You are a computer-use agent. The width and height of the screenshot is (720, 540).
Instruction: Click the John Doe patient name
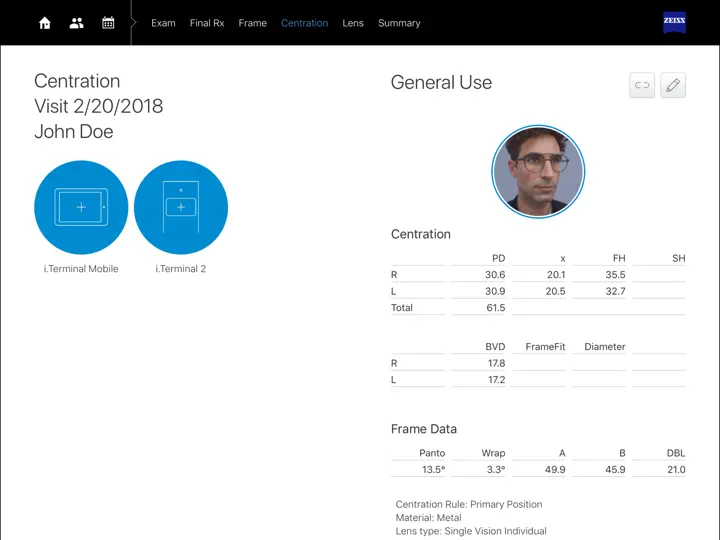(x=74, y=131)
